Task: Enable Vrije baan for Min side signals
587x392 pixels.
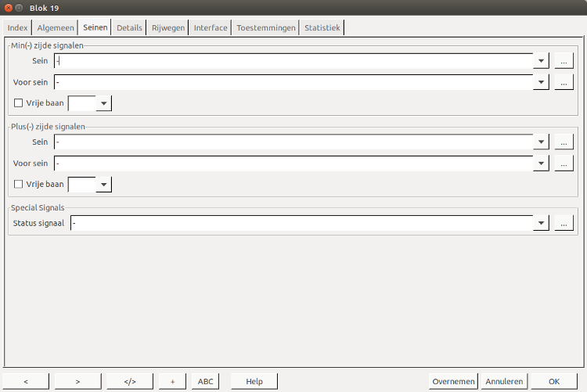Action: (19, 102)
